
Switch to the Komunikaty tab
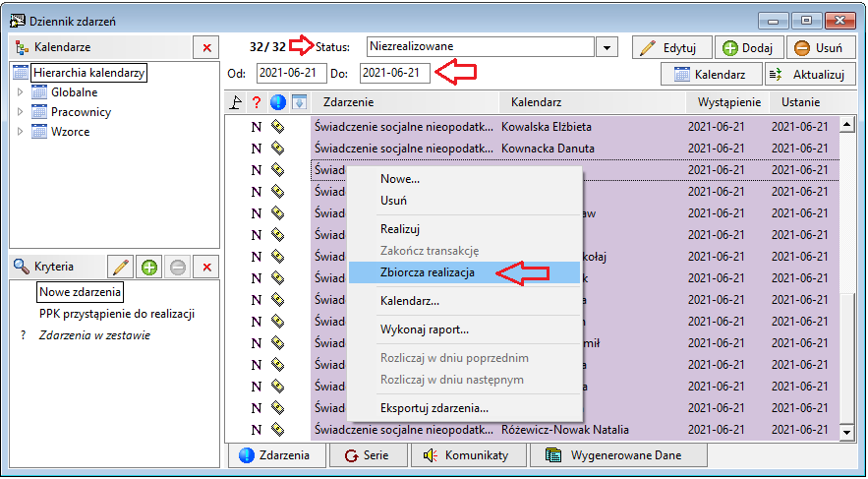467,455
